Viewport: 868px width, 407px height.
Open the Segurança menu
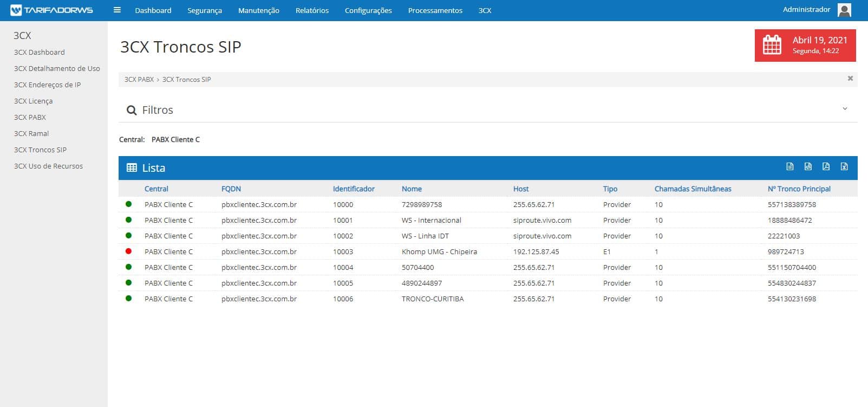[x=205, y=10]
